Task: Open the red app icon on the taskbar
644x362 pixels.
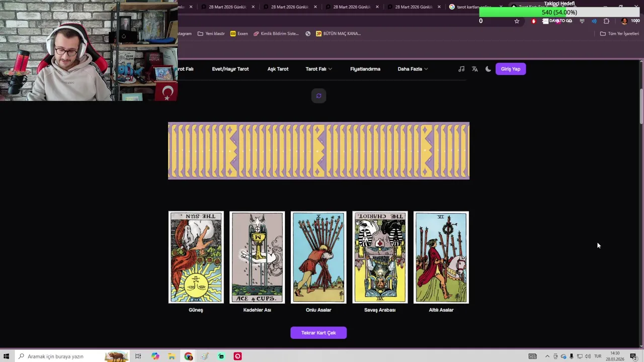Action: pos(237,356)
